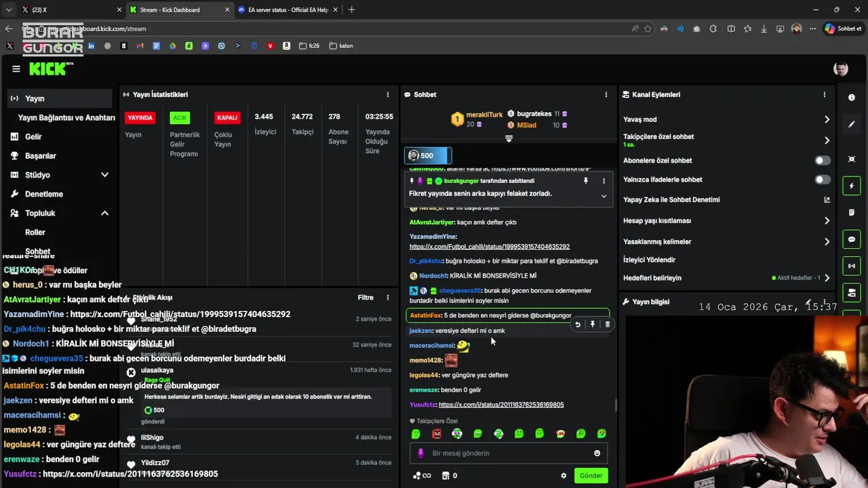Click İzleyici Yönlendir option
The width and height of the screenshot is (868, 488).
[x=650, y=260]
